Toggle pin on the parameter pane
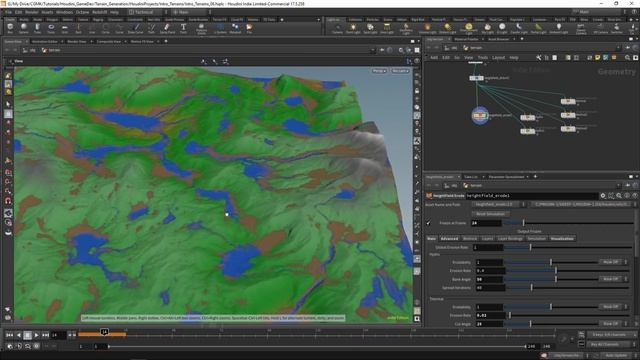640x360 pixels. pyautogui.click(x=628, y=185)
